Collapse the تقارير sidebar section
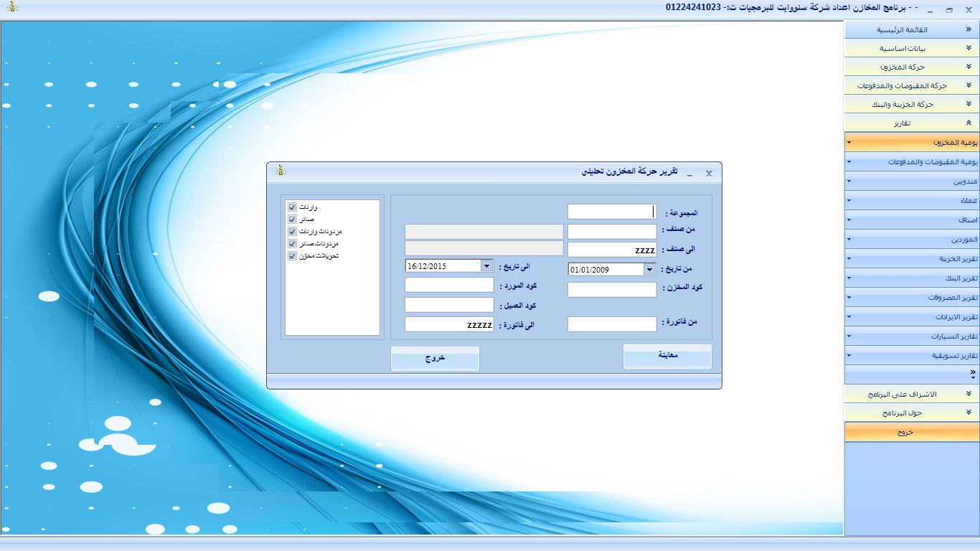The image size is (980, 551). (x=912, y=123)
